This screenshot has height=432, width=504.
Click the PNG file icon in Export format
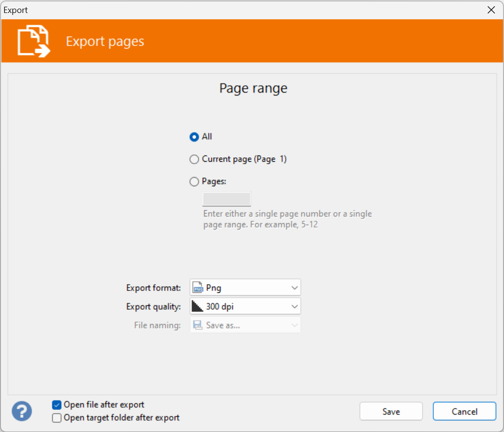pos(197,288)
